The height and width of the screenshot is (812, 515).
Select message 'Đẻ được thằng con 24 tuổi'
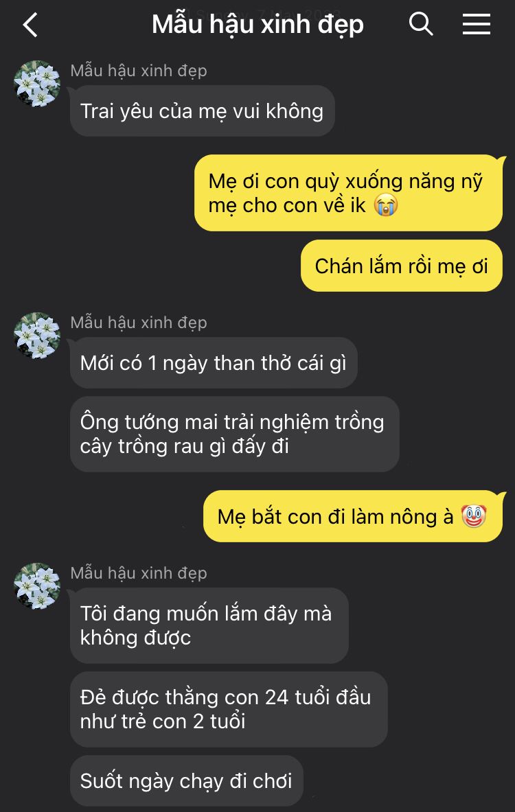point(229,710)
